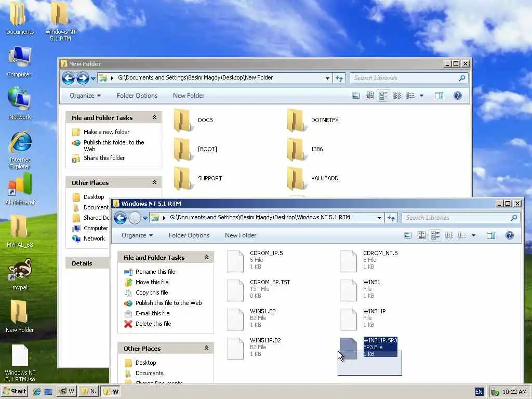Open Help in the New Folder window
The height and width of the screenshot is (399, 532).
point(457,96)
